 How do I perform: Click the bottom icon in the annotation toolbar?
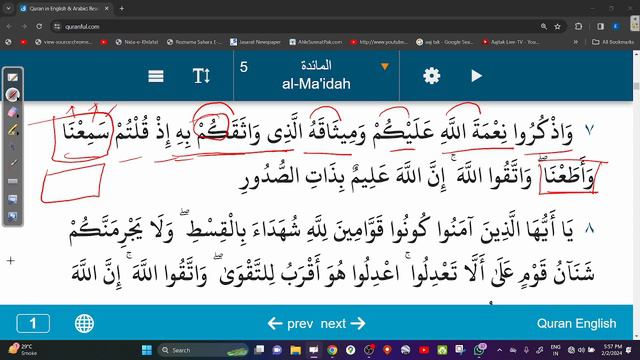[x=13, y=216]
